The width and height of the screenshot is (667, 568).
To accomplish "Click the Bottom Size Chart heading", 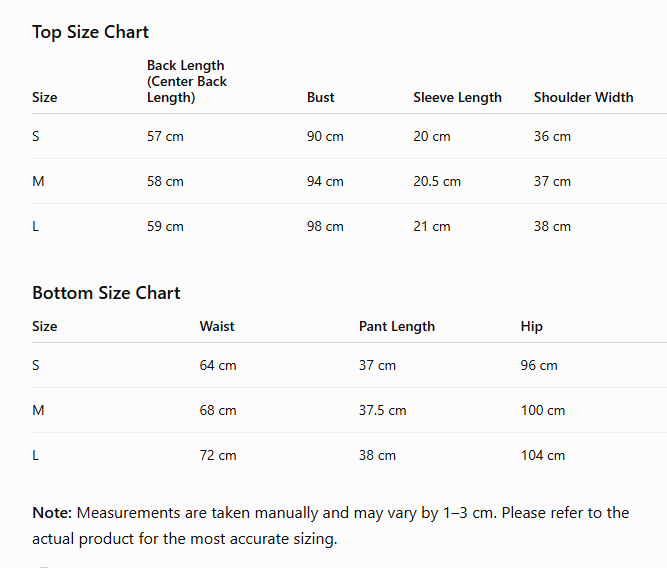I will [x=106, y=293].
